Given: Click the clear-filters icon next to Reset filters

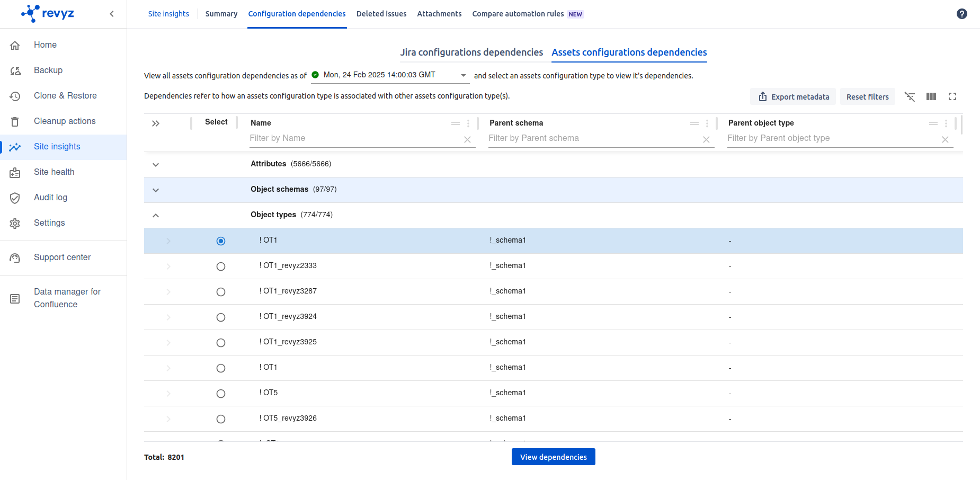Looking at the screenshot, I should tap(910, 96).
